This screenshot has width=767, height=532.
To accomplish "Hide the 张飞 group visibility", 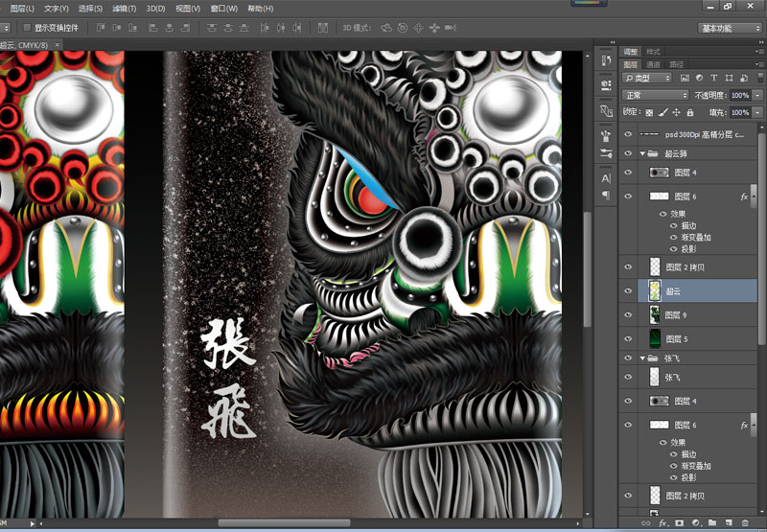I will point(629,358).
